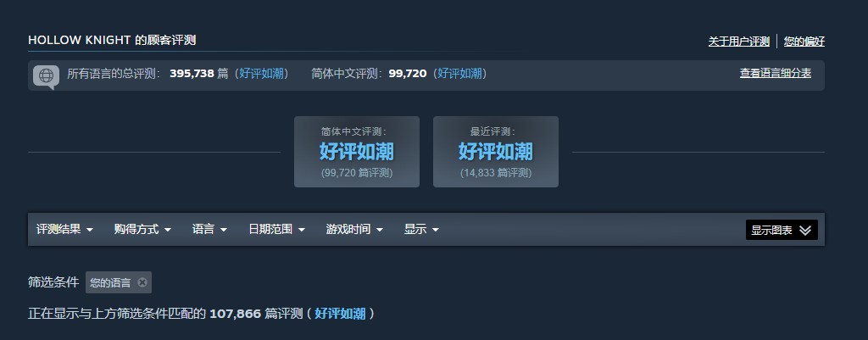Click 好评如潮 after 107,866 篇评测
The width and height of the screenshot is (868, 340).
(x=340, y=314)
